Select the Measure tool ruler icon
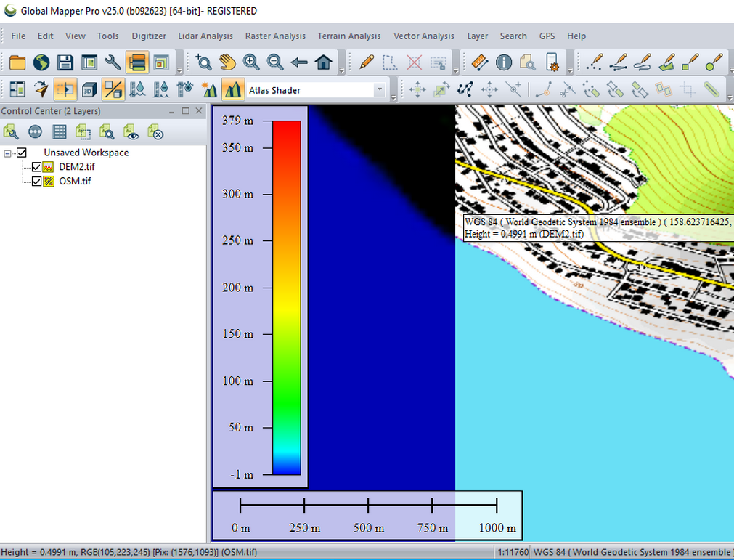Image resolution: width=734 pixels, height=560 pixels. click(x=478, y=62)
